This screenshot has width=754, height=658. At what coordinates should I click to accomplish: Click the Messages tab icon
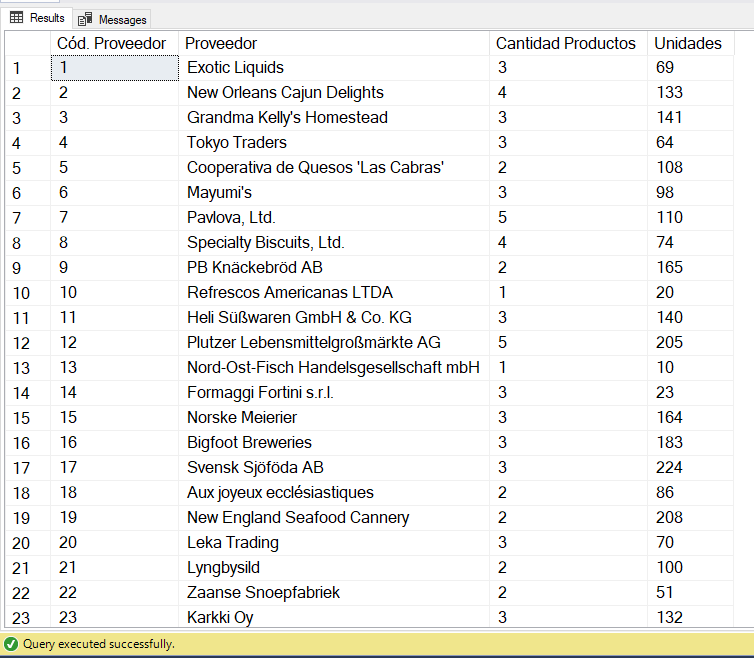85,20
